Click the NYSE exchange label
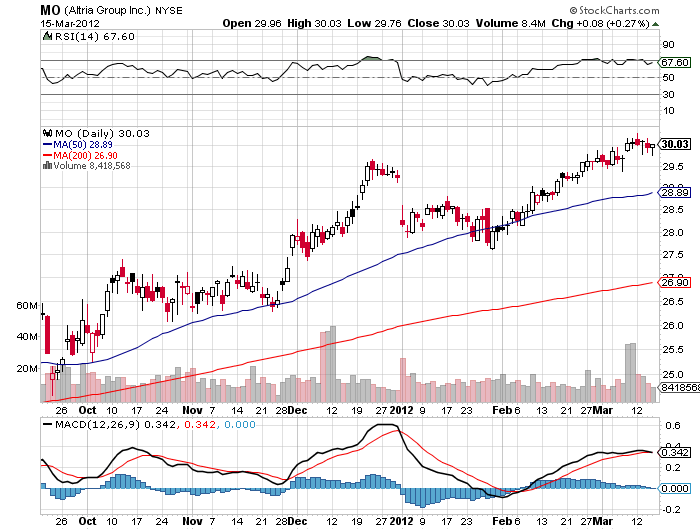This screenshot has width=700, height=530. click(x=169, y=11)
